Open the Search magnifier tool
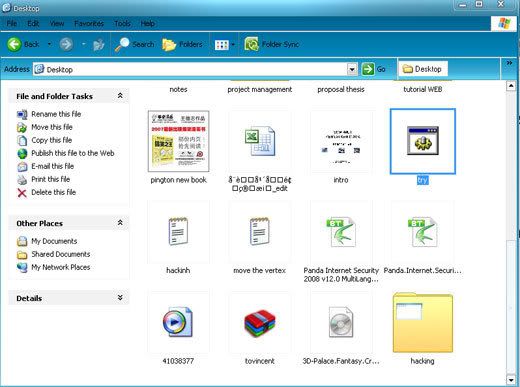The width and height of the screenshot is (520, 387). pyautogui.click(x=134, y=44)
